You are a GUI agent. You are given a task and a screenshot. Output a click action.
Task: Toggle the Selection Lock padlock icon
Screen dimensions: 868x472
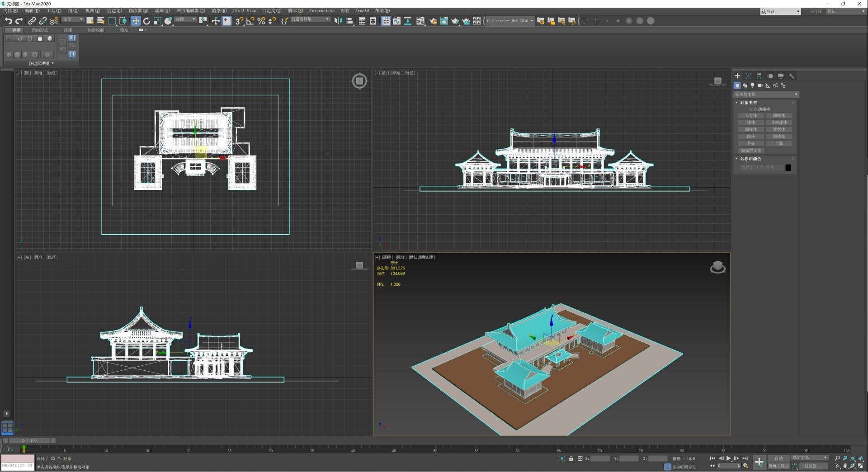pos(571,458)
